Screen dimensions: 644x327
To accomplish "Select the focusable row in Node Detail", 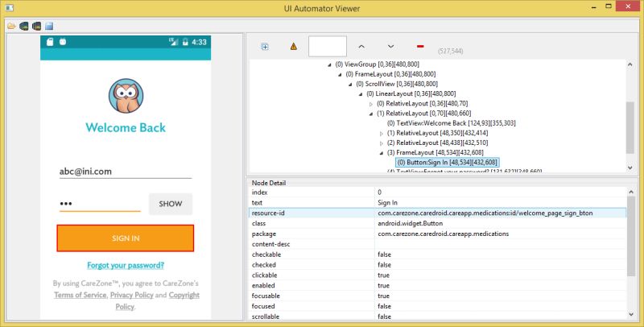I will click(x=437, y=296).
